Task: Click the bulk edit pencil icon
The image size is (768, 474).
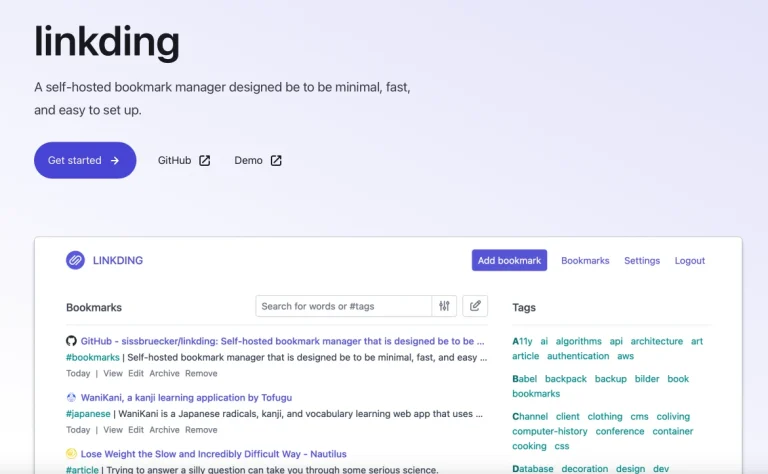Action: click(x=475, y=306)
